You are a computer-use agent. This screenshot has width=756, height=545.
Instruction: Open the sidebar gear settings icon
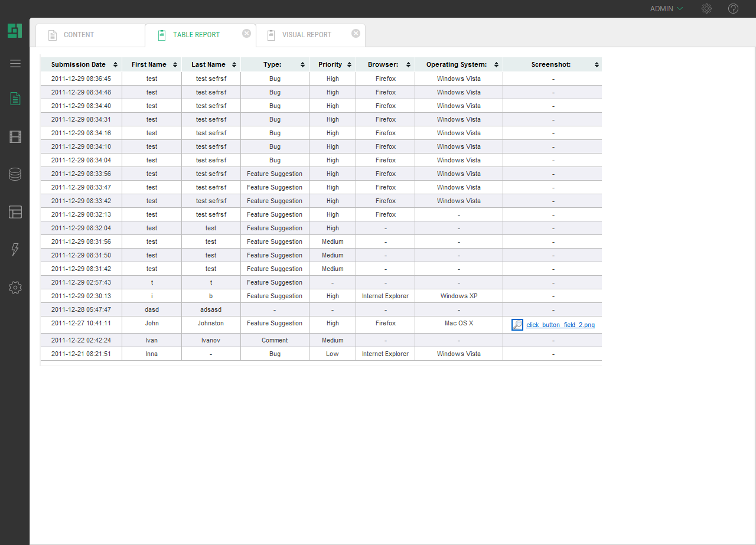tap(15, 288)
